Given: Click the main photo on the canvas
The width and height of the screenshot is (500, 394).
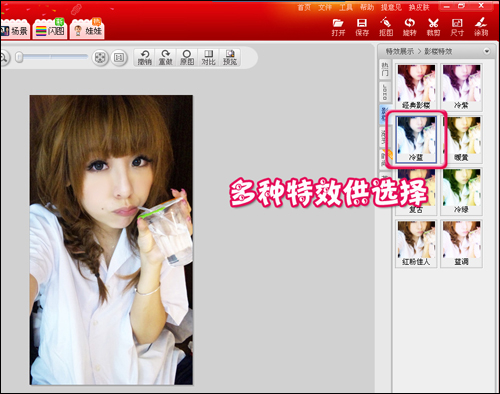Looking at the screenshot, I should point(111,240).
